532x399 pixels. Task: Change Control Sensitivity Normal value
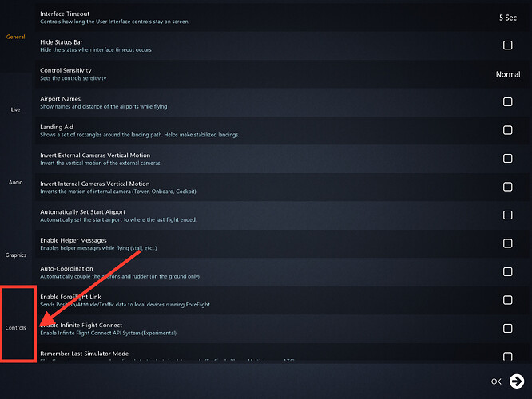click(x=507, y=74)
